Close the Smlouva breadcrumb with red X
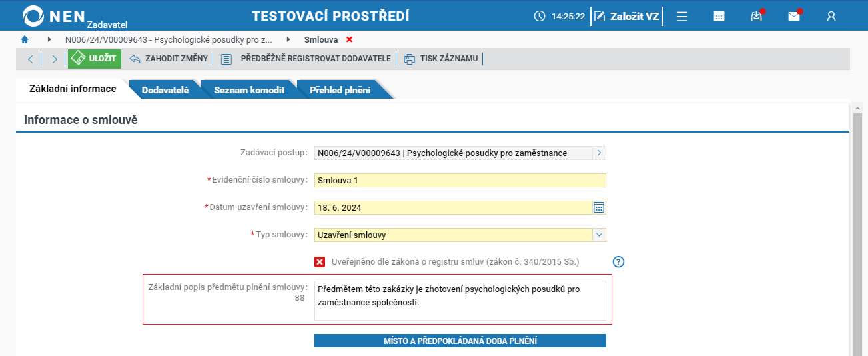The width and height of the screenshot is (868, 356). pyautogui.click(x=349, y=40)
